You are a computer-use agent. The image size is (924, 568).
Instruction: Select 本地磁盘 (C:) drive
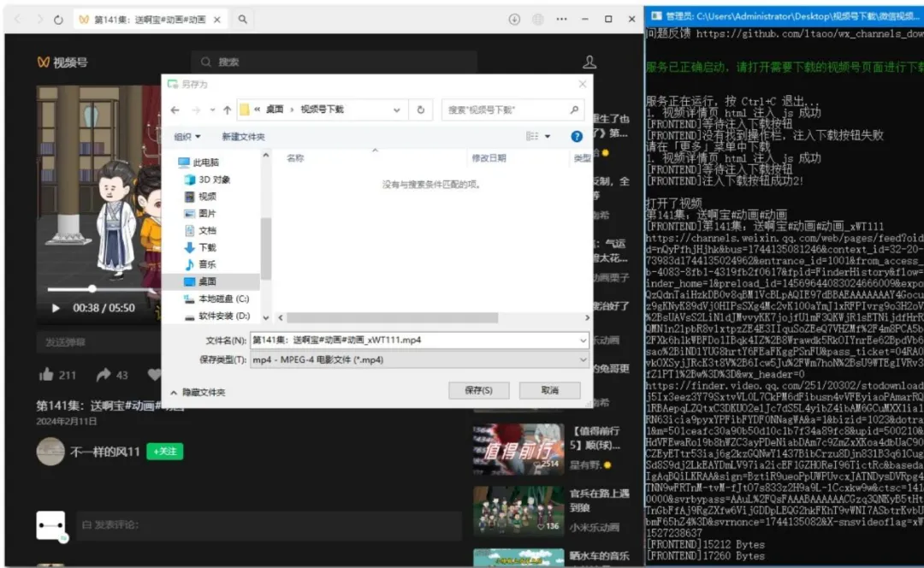pos(216,299)
